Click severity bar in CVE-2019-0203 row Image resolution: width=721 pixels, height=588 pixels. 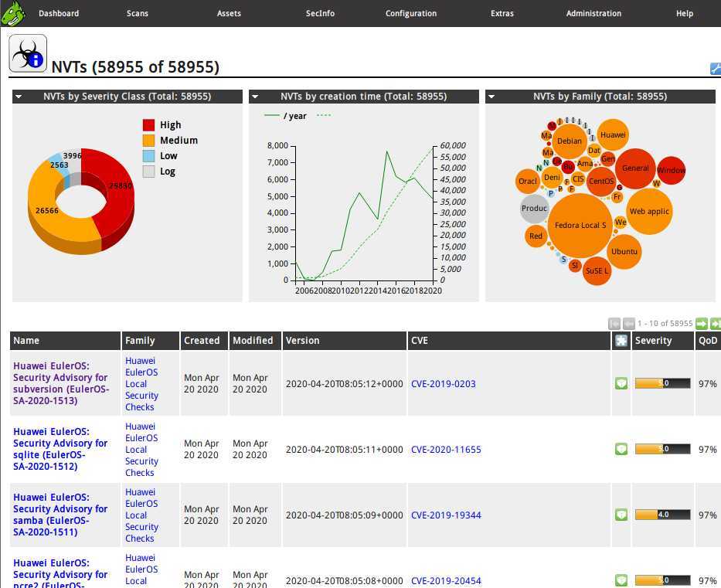(x=662, y=383)
